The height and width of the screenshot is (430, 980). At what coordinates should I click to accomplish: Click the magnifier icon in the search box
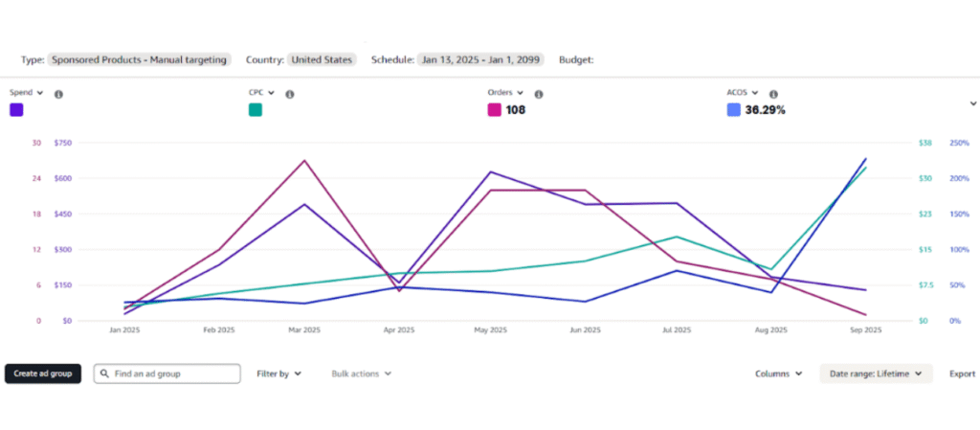click(x=102, y=373)
